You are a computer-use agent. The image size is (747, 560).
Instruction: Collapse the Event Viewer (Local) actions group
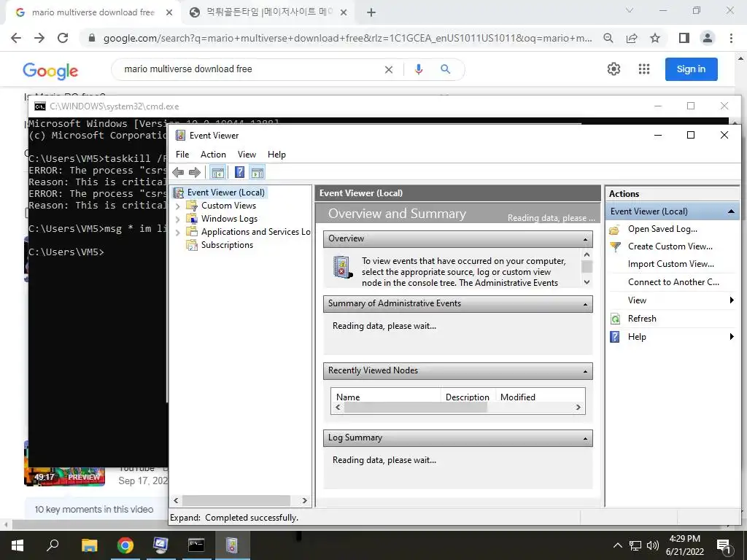pyautogui.click(x=731, y=211)
